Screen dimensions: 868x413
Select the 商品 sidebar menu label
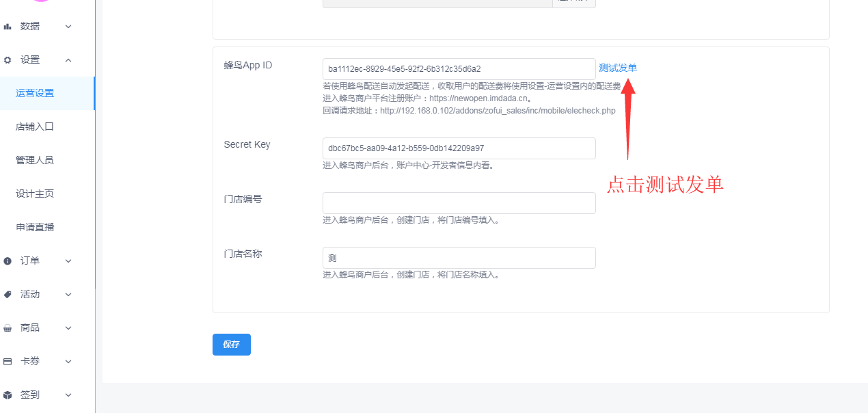pos(30,328)
